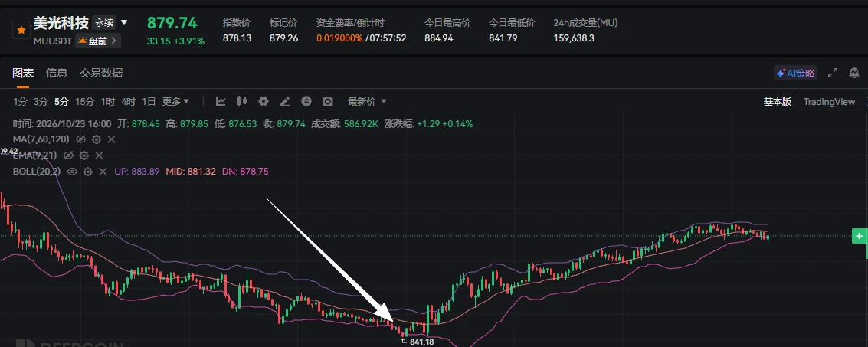
Task: Click the MA(7,60,120) indicator label
Action: tap(41, 139)
